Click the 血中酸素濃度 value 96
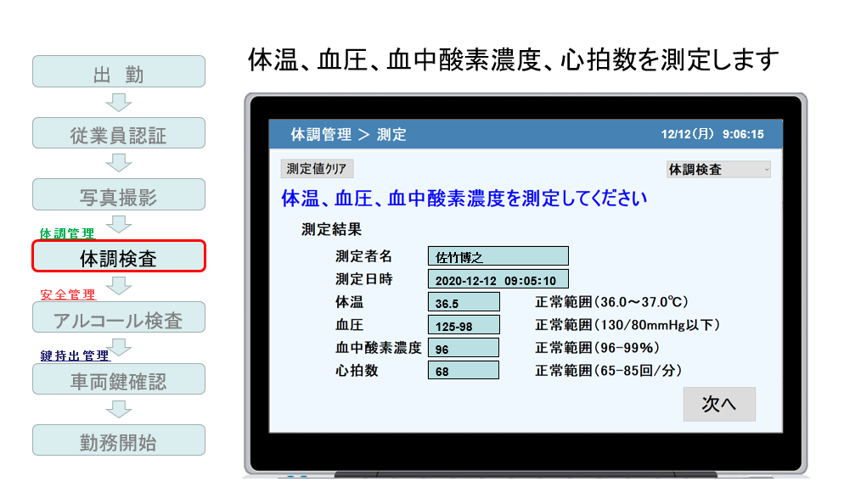 click(464, 348)
